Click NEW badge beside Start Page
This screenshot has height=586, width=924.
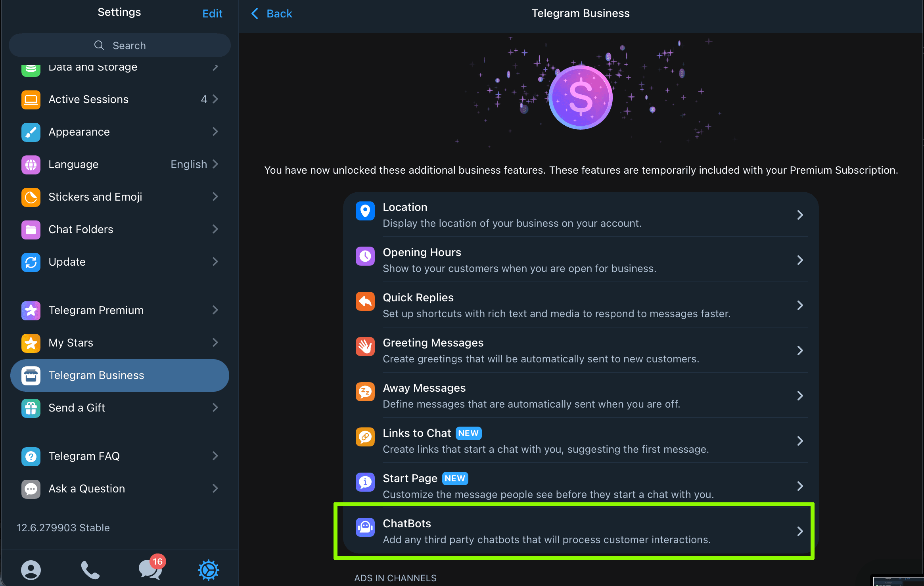coord(455,478)
